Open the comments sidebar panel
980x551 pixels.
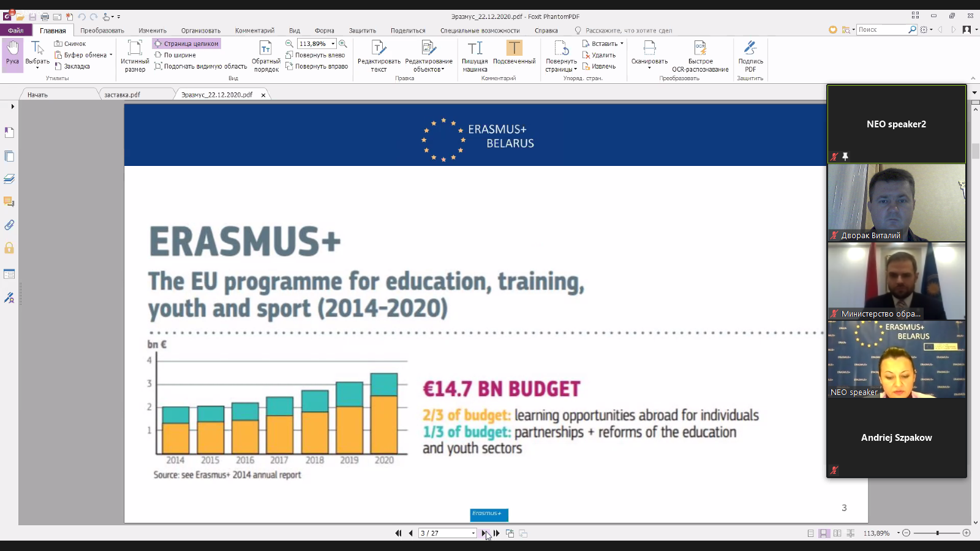pyautogui.click(x=9, y=201)
